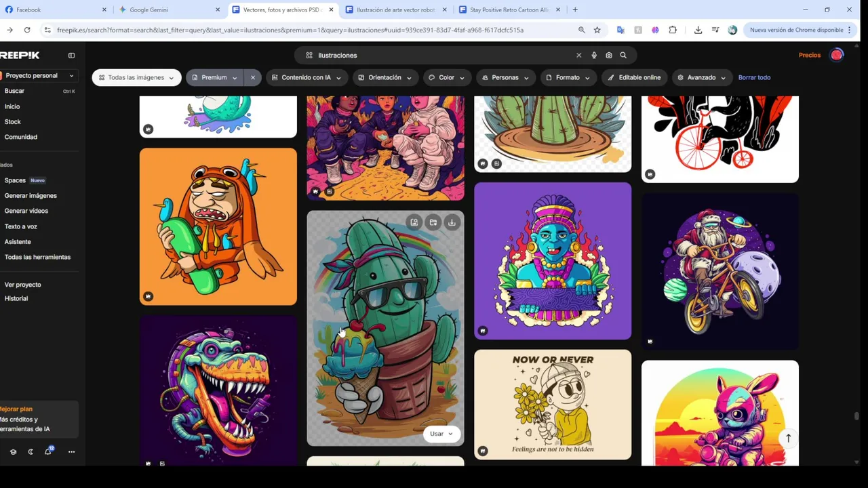Screen dimensions: 868x488
Task: Expand the Contenido con IA filter
Action: [x=306, y=77]
